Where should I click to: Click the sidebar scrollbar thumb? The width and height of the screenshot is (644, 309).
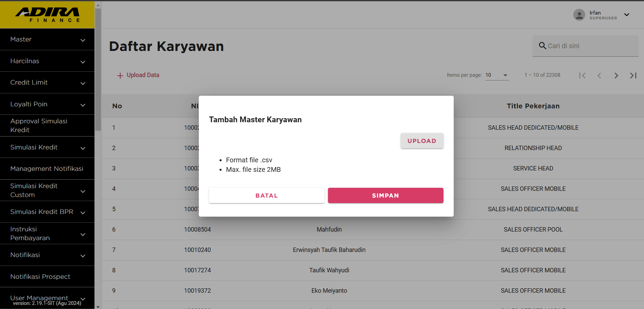tap(98, 70)
